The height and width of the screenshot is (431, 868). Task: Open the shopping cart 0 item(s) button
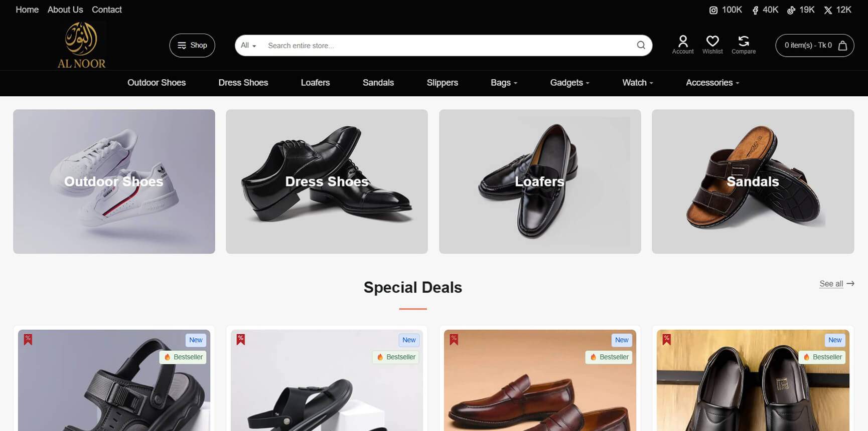(x=815, y=46)
